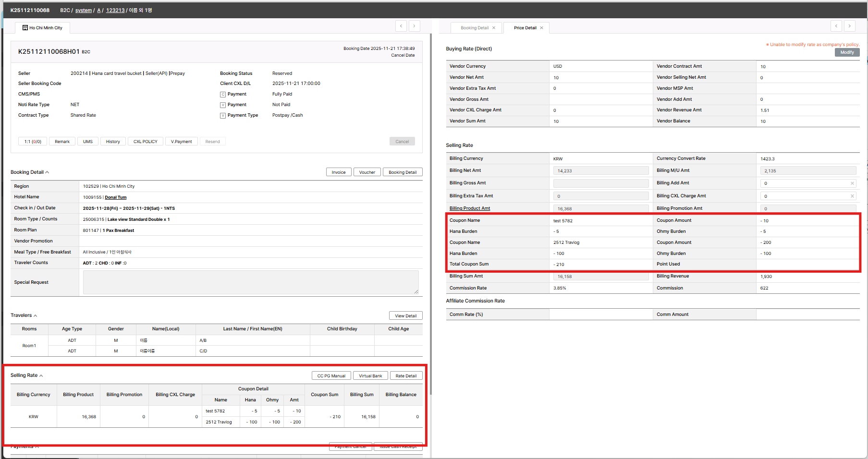This screenshot has height=459, width=868.
Task: Toggle the V Payment Type checkbox
Action: point(223,116)
